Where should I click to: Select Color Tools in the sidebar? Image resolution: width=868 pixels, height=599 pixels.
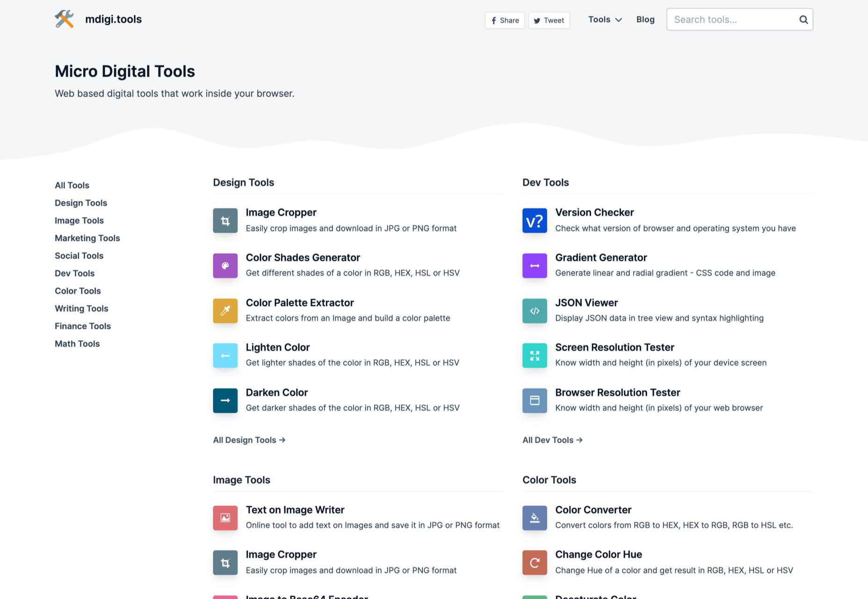click(78, 291)
